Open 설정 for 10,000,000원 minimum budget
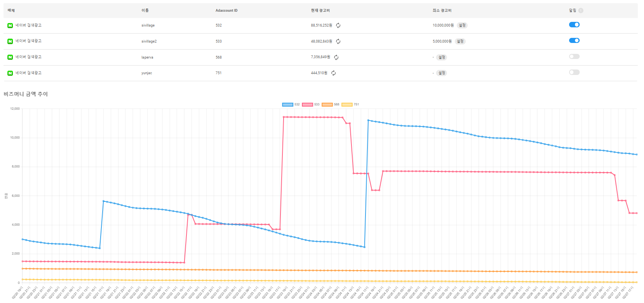644x303 pixels. pos(462,25)
